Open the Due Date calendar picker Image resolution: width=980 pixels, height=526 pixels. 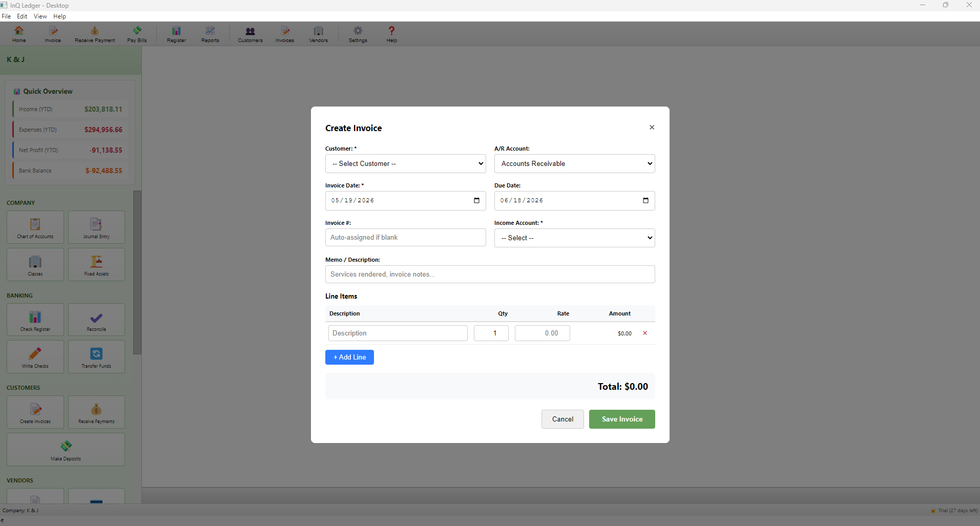coord(645,200)
